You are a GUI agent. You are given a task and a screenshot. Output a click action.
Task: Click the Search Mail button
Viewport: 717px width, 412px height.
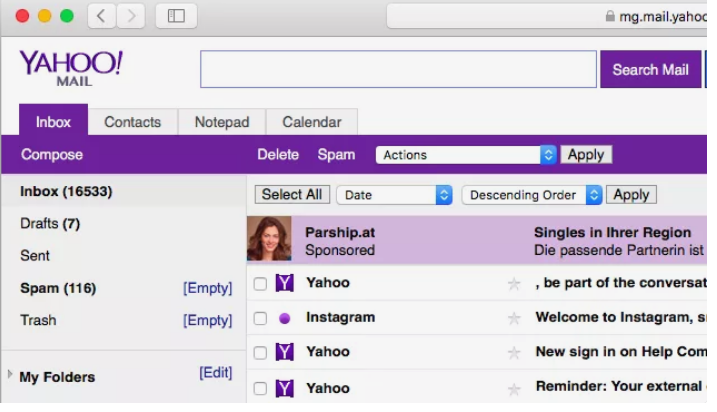coord(650,70)
